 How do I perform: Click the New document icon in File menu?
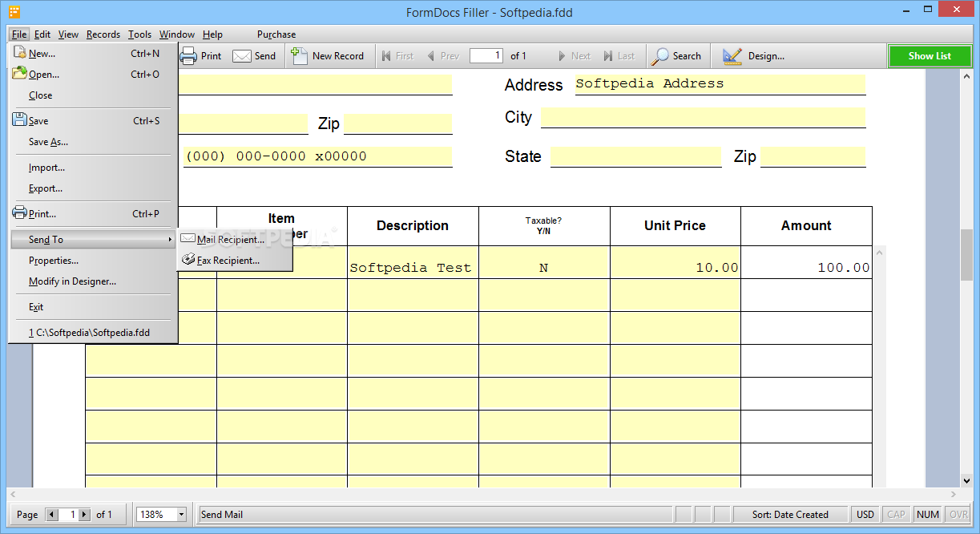pyautogui.click(x=20, y=53)
